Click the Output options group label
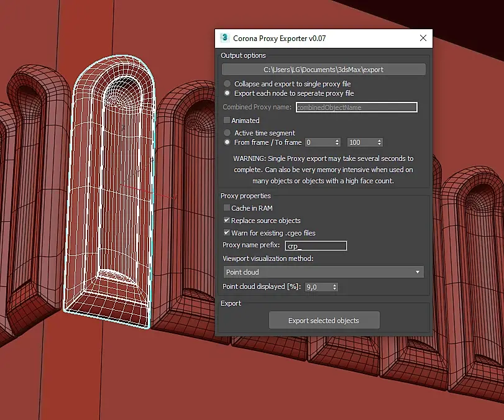Image resolution: width=504 pixels, height=420 pixels. click(243, 55)
